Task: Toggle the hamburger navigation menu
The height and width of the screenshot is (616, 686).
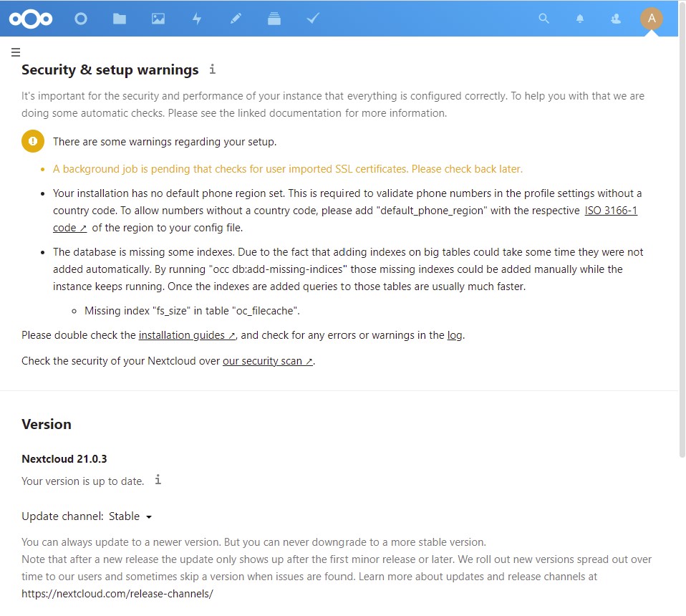Action: [16, 52]
